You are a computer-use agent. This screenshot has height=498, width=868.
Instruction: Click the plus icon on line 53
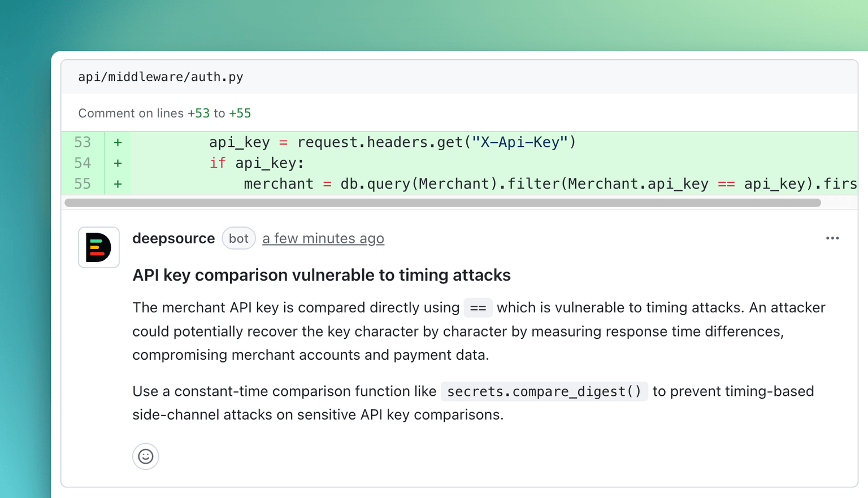(118, 142)
